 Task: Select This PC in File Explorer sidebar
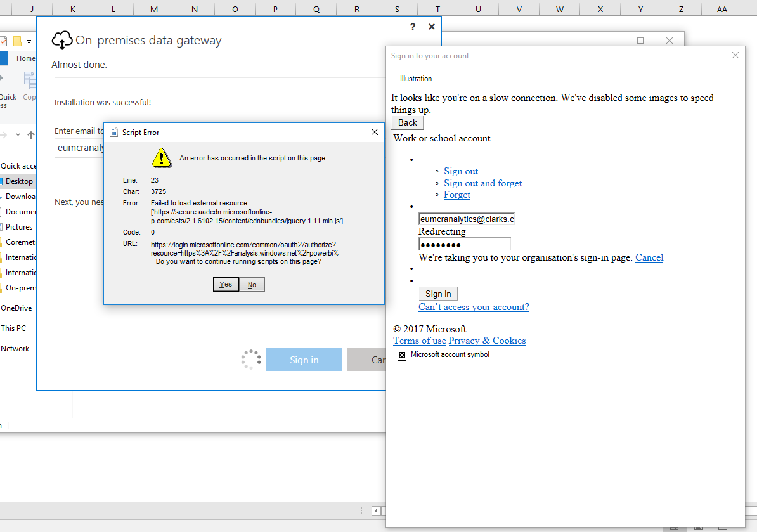point(13,328)
